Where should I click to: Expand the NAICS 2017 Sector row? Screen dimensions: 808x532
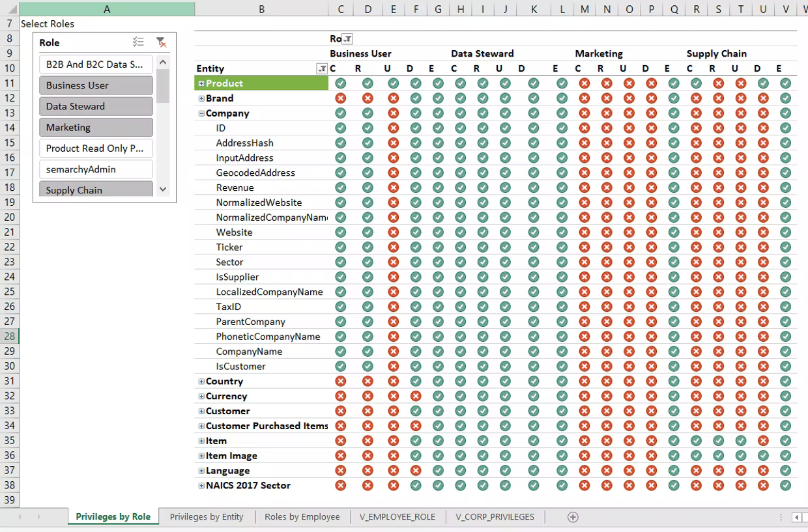point(201,486)
